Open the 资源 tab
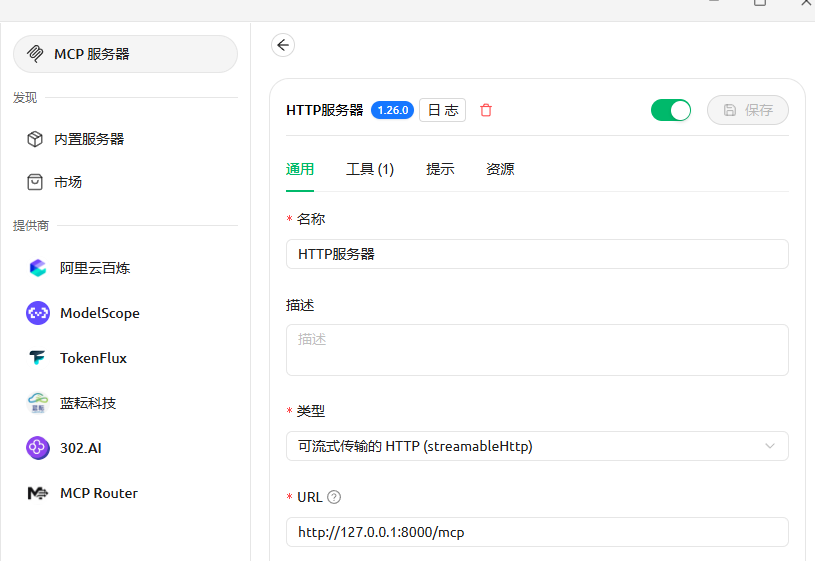Viewport: 815px width, 561px height. [500, 170]
